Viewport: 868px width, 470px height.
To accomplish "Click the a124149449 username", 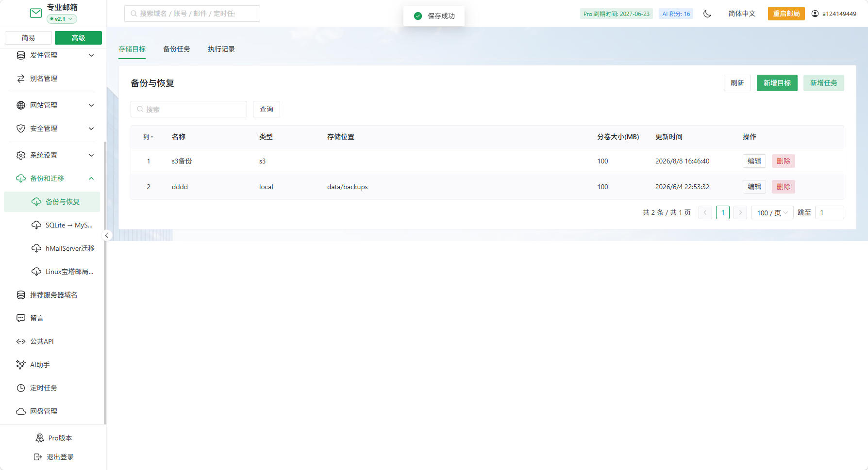I will (x=839, y=14).
